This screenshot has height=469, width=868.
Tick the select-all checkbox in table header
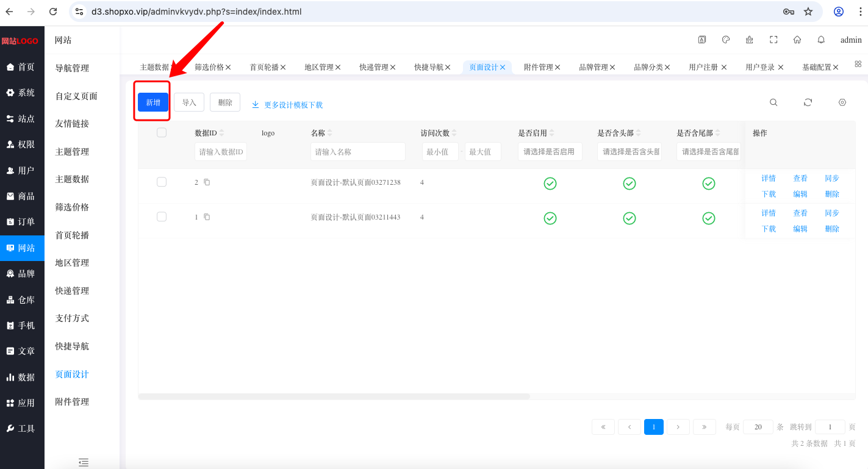[162, 132]
